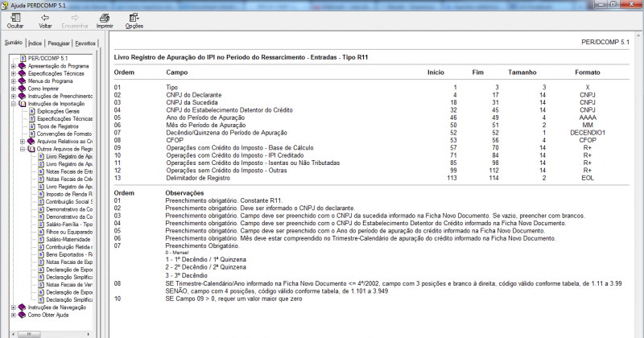Screen dimensions: 644x338
Task: Open the Tipos de Registros topic
Action: (57, 126)
